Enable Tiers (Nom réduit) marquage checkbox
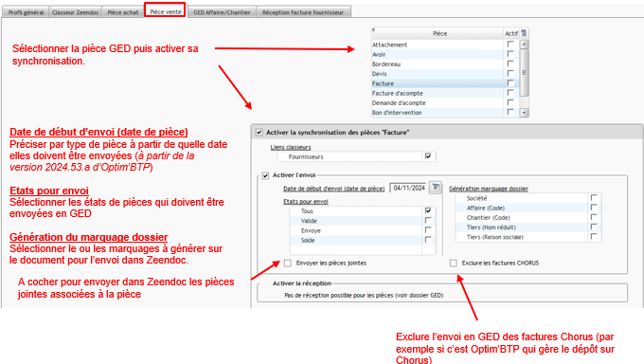Screen dimensions: 644x364 (594, 227)
